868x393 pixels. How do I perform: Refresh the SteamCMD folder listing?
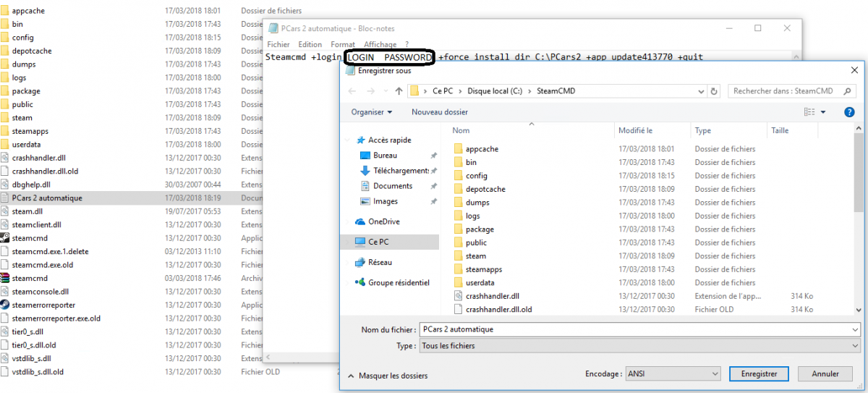pyautogui.click(x=715, y=92)
